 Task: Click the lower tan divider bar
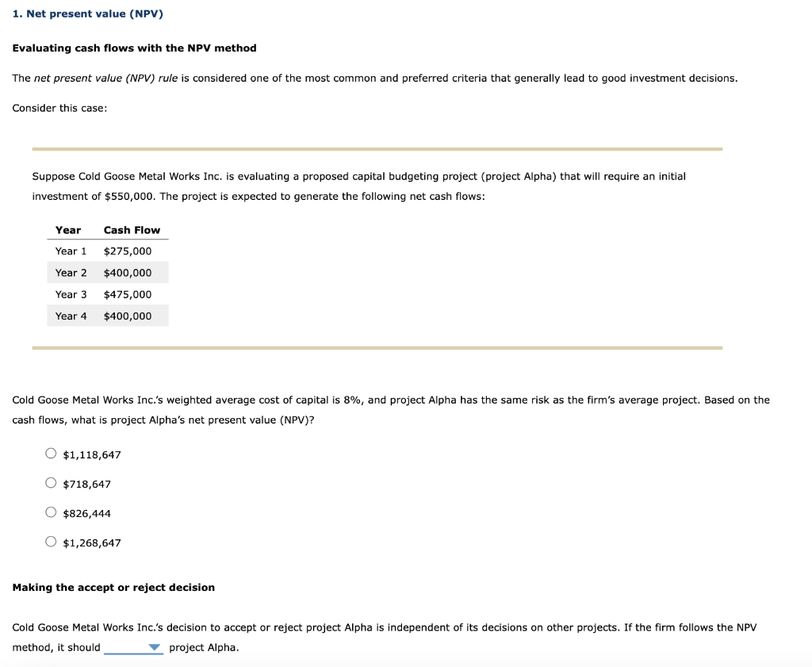[x=377, y=347]
